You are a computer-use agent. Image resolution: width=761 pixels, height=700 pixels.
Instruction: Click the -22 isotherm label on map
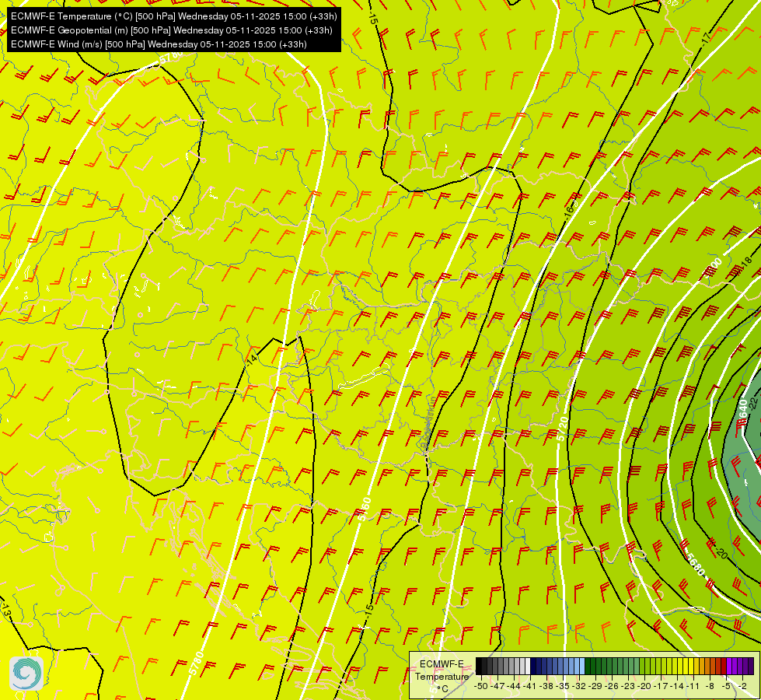[753, 403]
